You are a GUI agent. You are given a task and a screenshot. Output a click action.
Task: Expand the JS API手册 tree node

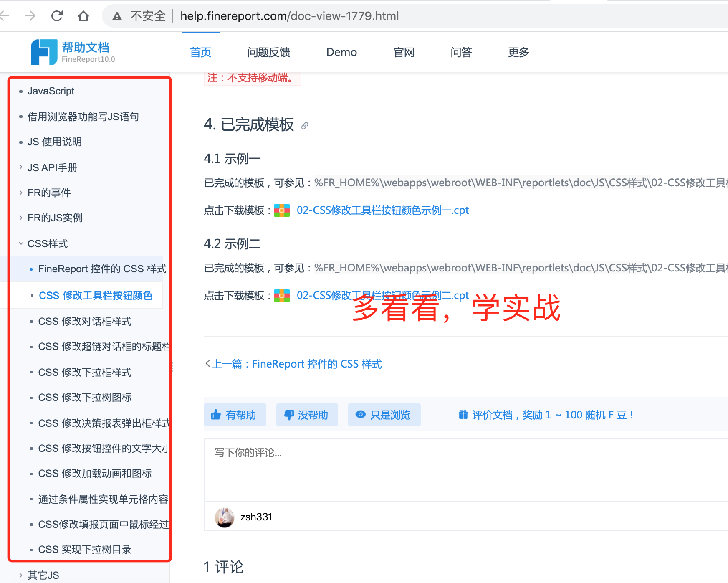(21, 167)
